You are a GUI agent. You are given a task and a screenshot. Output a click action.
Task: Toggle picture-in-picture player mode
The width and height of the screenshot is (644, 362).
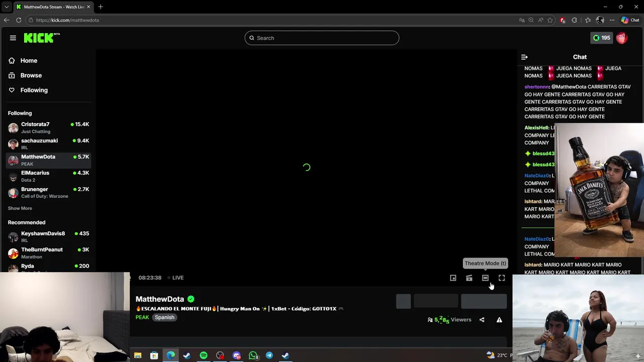453,278
